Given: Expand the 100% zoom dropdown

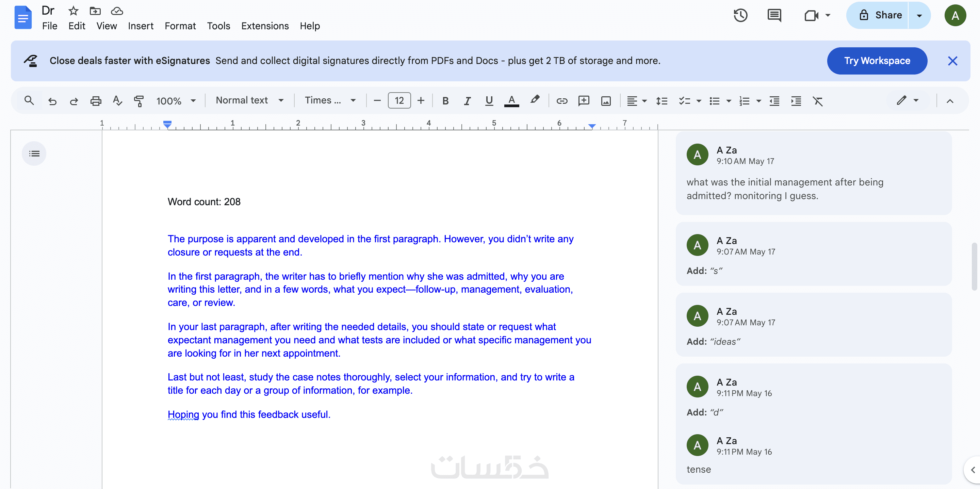Looking at the screenshot, I should 176,101.
